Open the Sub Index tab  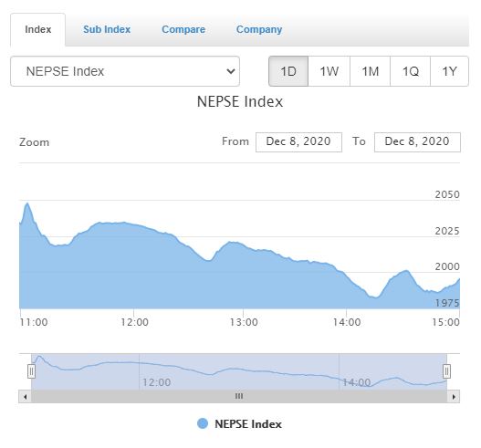tap(107, 29)
